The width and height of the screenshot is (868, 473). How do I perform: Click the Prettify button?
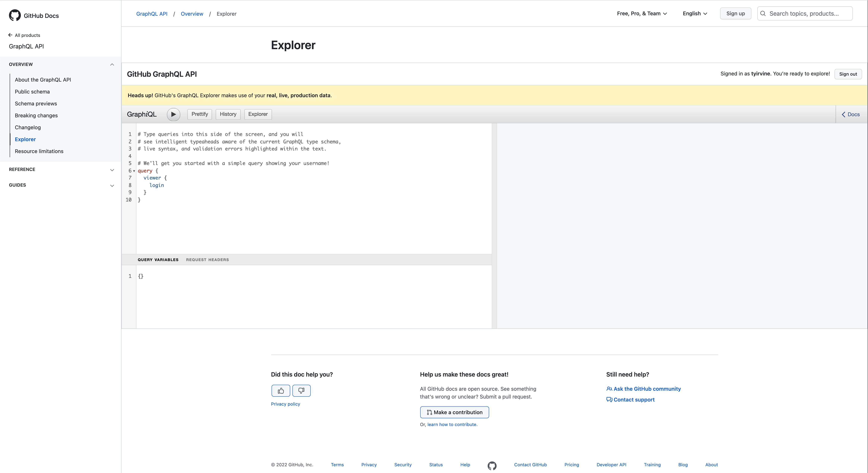click(199, 114)
